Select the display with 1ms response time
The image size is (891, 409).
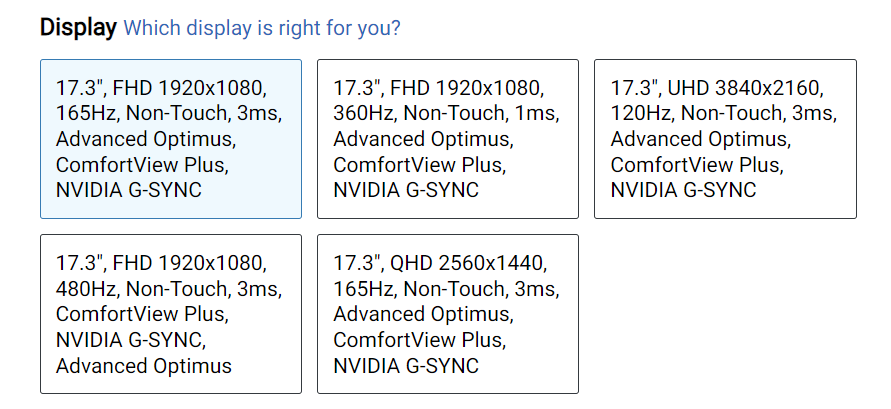click(x=448, y=139)
